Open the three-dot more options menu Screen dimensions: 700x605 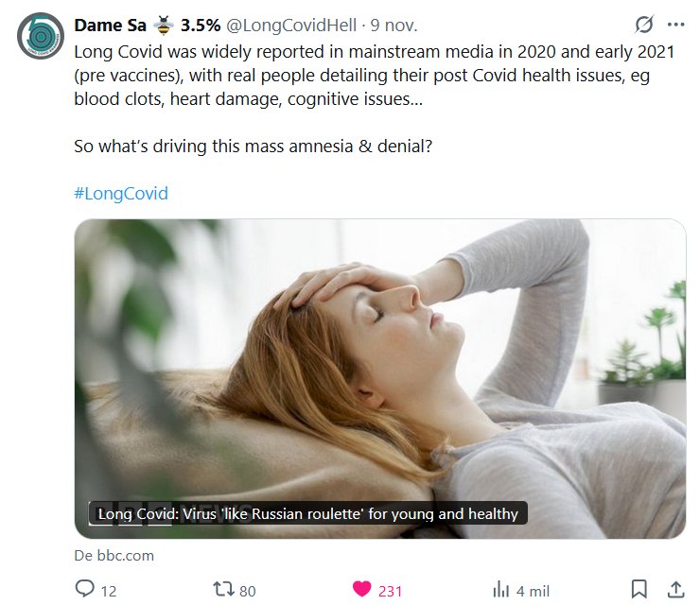click(675, 25)
